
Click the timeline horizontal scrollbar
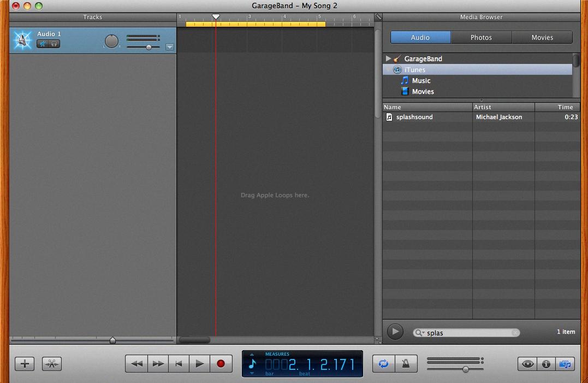coord(194,340)
